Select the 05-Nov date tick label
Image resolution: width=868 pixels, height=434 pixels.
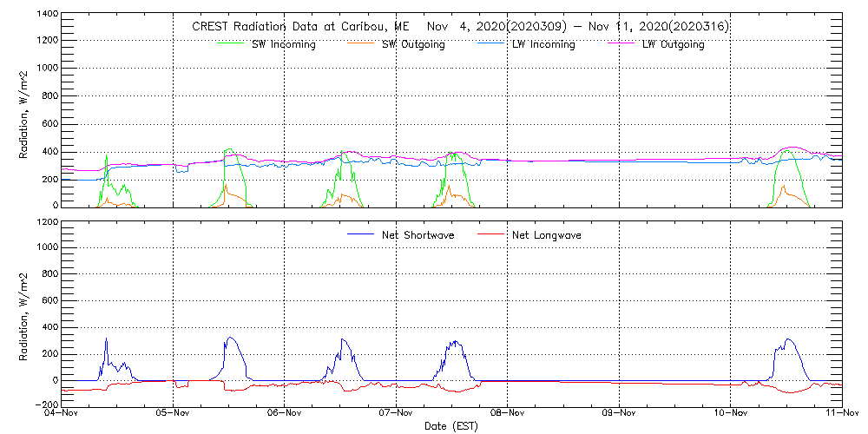point(174,415)
